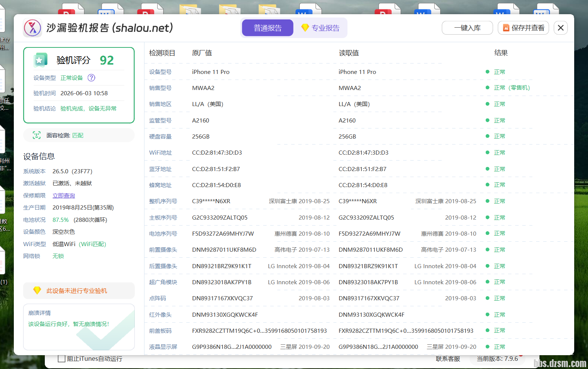Click the 验机时间 value 2026-06-03 10:58
This screenshot has height=369, width=588.
click(x=84, y=93)
